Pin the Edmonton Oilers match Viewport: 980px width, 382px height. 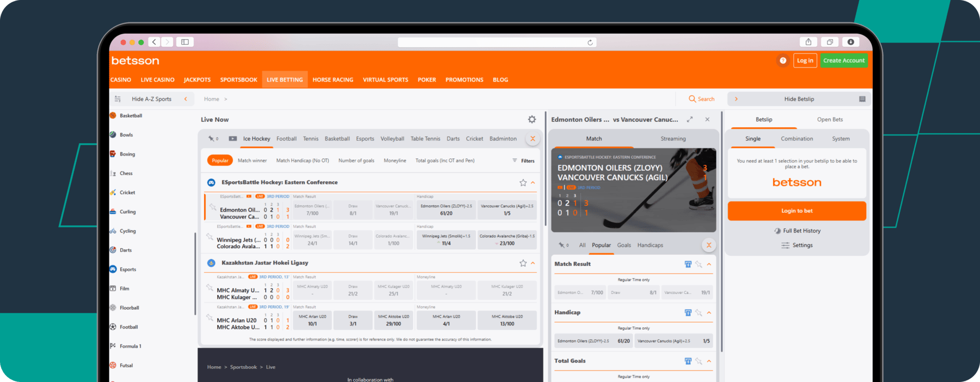pyautogui.click(x=212, y=207)
